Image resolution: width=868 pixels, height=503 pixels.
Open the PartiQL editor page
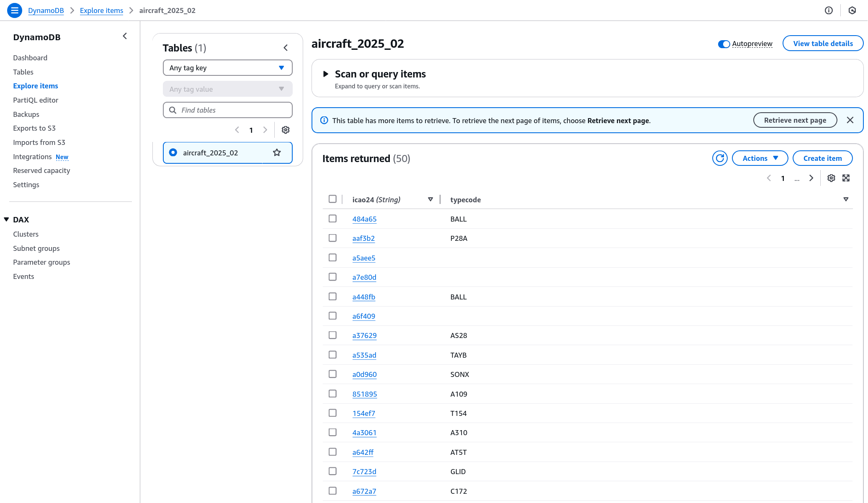pyautogui.click(x=35, y=100)
